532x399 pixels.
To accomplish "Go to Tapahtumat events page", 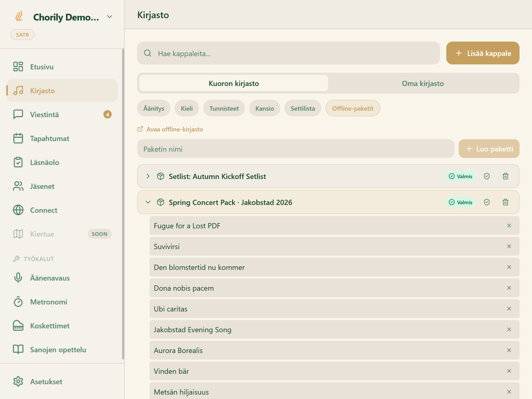I will 62,139.
